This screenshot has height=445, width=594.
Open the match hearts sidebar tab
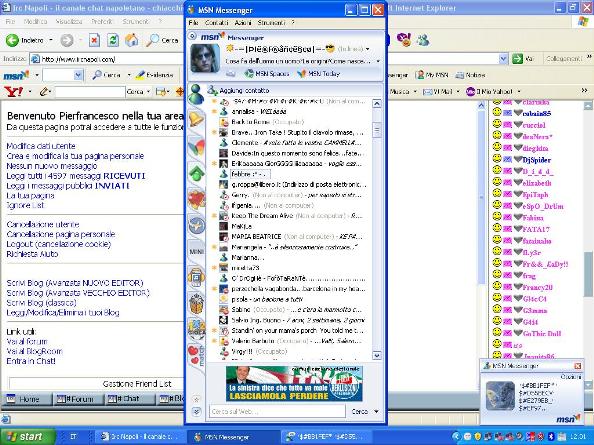[197, 355]
